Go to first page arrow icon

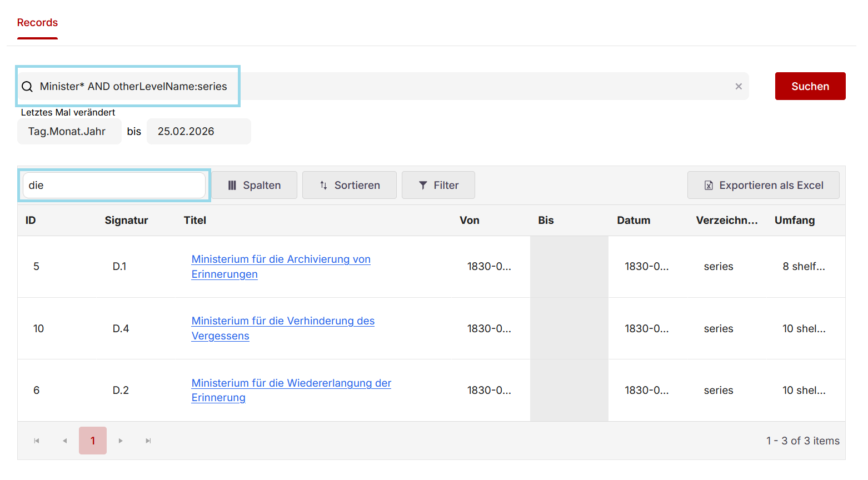pyautogui.click(x=37, y=441)
